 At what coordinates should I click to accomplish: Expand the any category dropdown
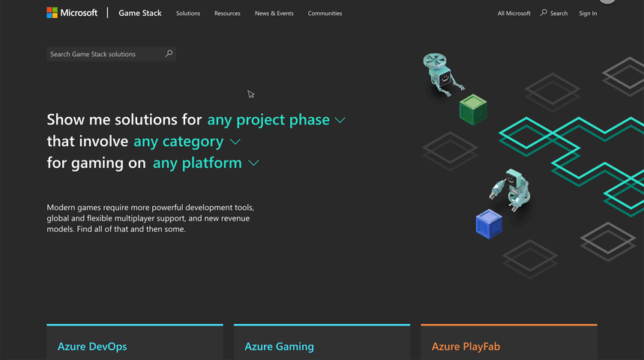coord(187,141)
